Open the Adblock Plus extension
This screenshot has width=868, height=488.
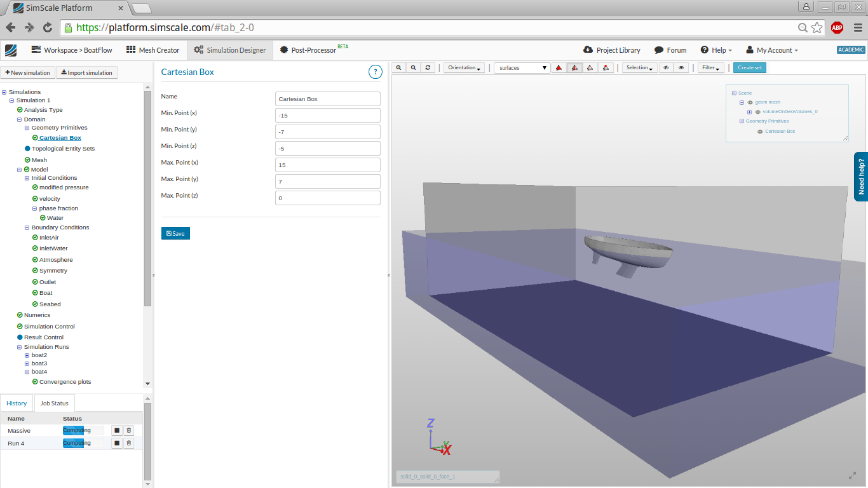[x=837, y=27]
